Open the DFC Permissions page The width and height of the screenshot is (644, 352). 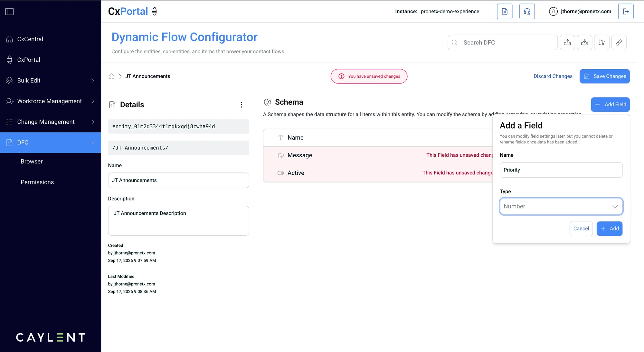click(x=37, y=182)
